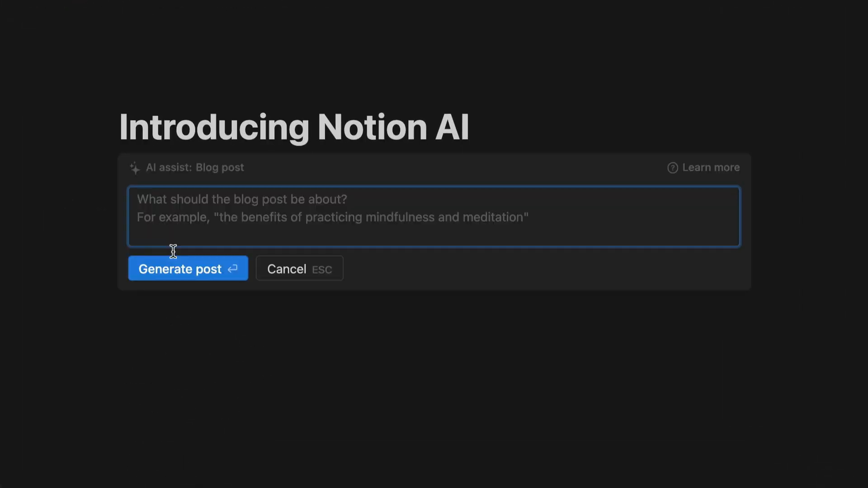Screen dimensions: 868x488
Task: Click the "Introducing Notion AI" page title
Action: tap(294, 127)
